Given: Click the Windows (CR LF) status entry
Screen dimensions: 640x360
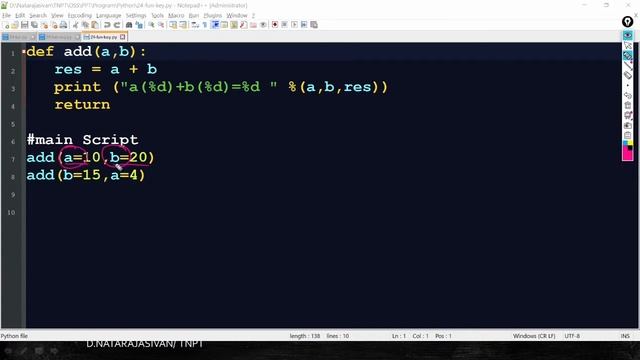Looking at the screenshot, I should (534, 336).
